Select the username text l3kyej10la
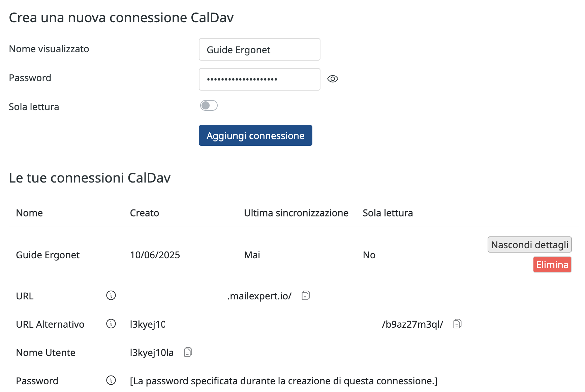585x392 pixels. 152,353
